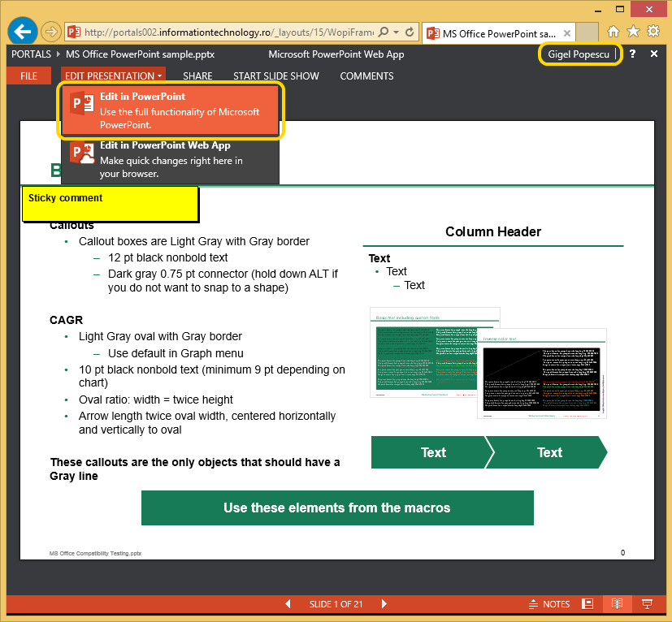Click START SLIDE SHOW
The width and height of the screenshot is (672, 622).
[276, 76]
